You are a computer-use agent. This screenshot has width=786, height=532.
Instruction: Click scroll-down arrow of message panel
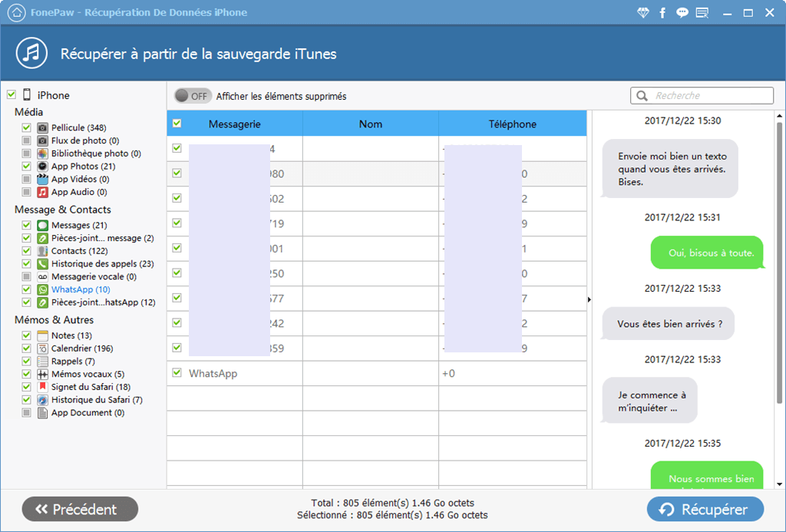coord(780,484)
